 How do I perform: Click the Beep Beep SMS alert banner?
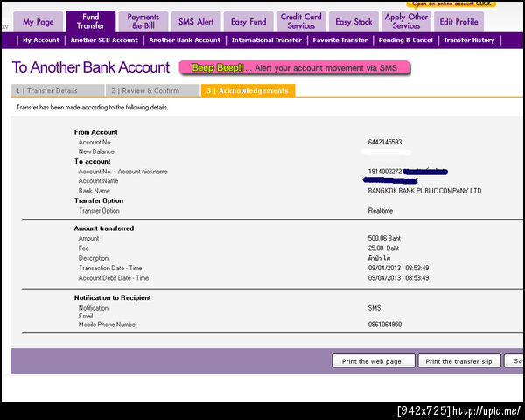[x=295, y=68]
